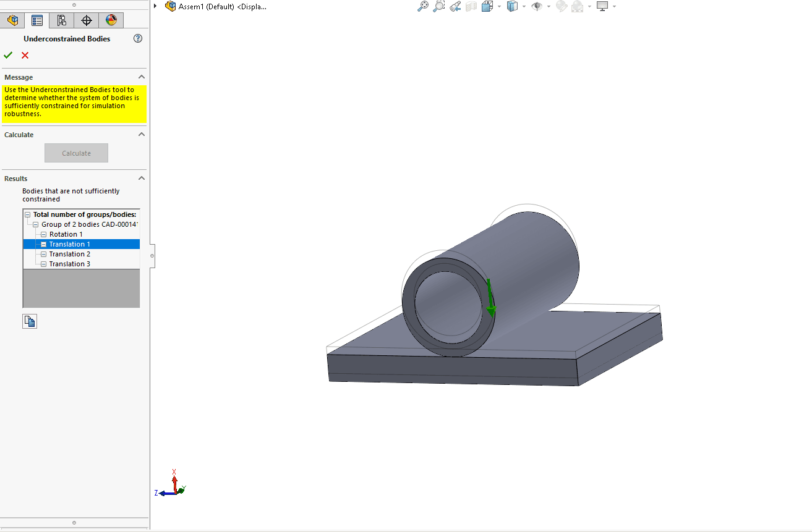Open the View Settings monitor dropdown arrow

614,7
